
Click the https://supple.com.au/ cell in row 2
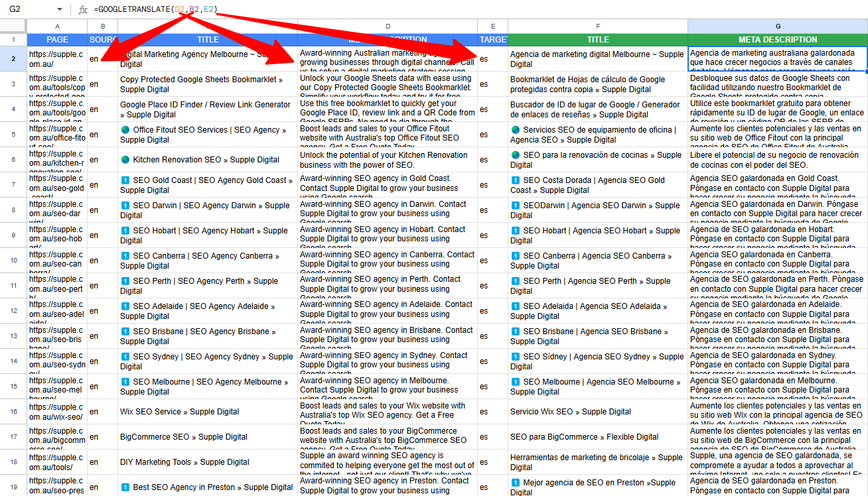click(57, 59)
